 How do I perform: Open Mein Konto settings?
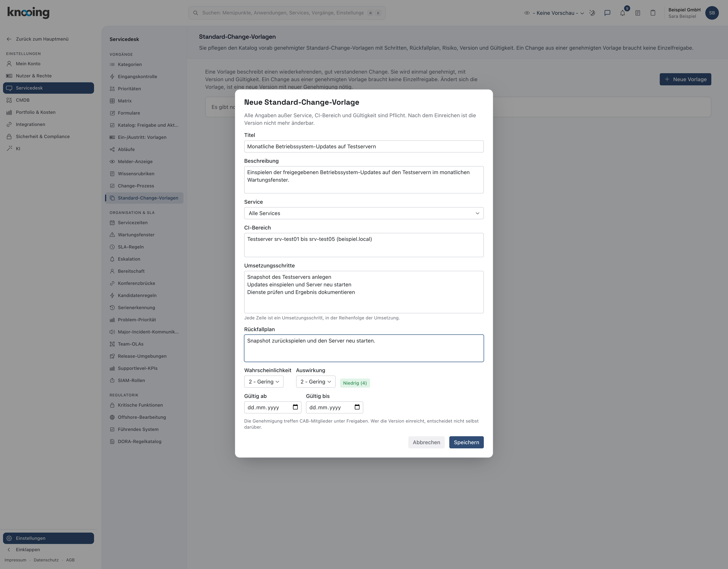coord(48,64)
